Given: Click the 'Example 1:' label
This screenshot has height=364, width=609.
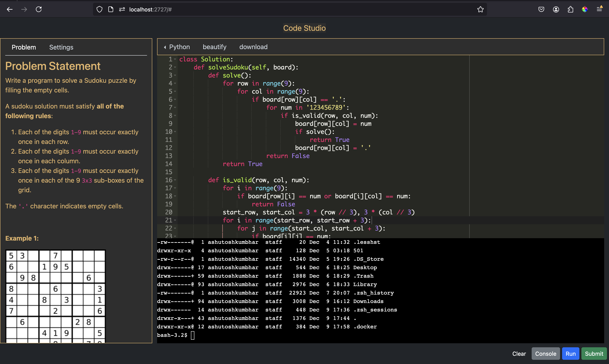Looking at the screenshot, I should [22, 238].
